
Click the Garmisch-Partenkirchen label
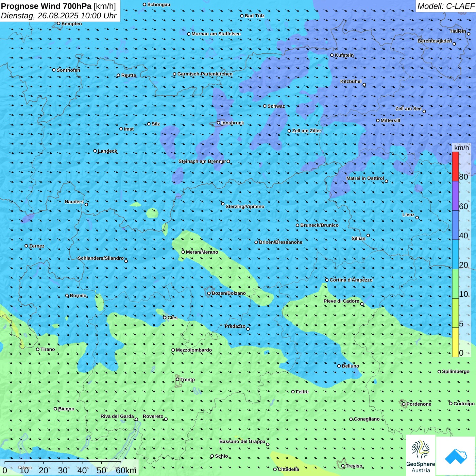205,74
